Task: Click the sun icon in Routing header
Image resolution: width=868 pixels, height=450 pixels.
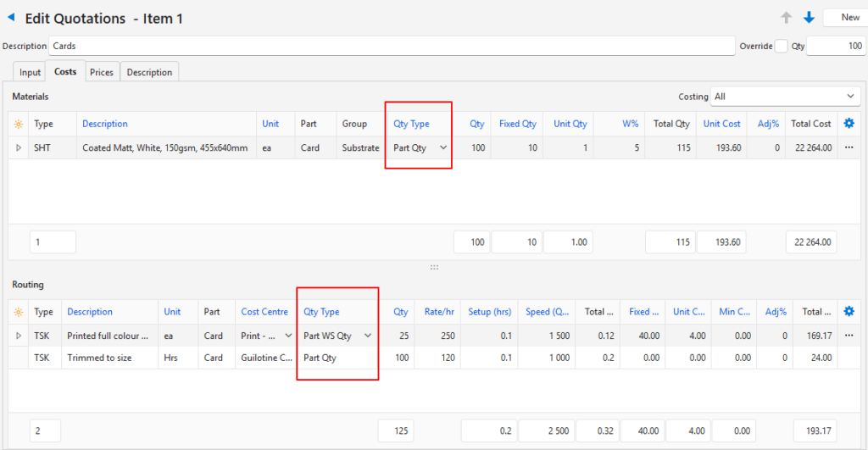Action: coord(19,312)
